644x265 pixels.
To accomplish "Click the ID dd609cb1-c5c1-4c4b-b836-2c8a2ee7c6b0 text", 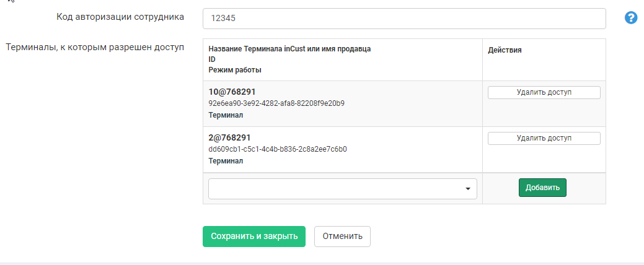I will 277,149.
